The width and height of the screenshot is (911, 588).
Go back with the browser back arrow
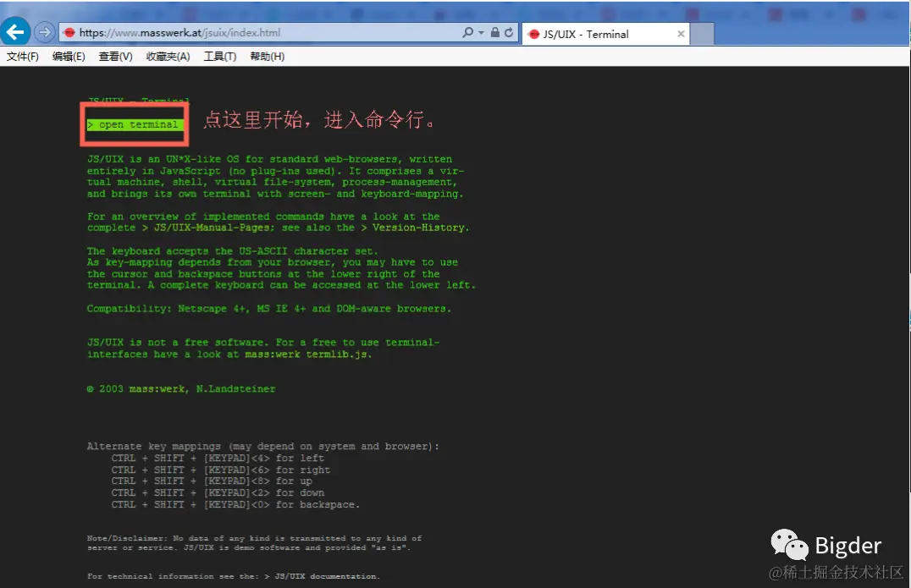(x=15, y=30)
